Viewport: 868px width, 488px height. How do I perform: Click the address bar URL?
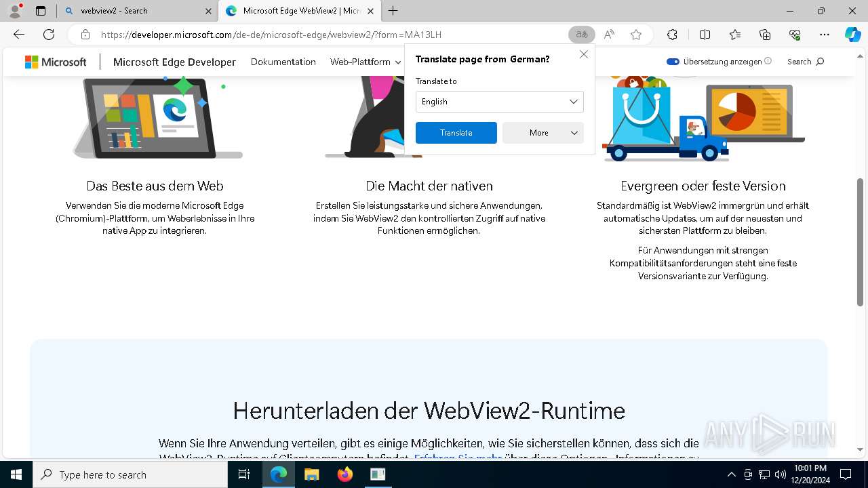[x=271, y=35]
